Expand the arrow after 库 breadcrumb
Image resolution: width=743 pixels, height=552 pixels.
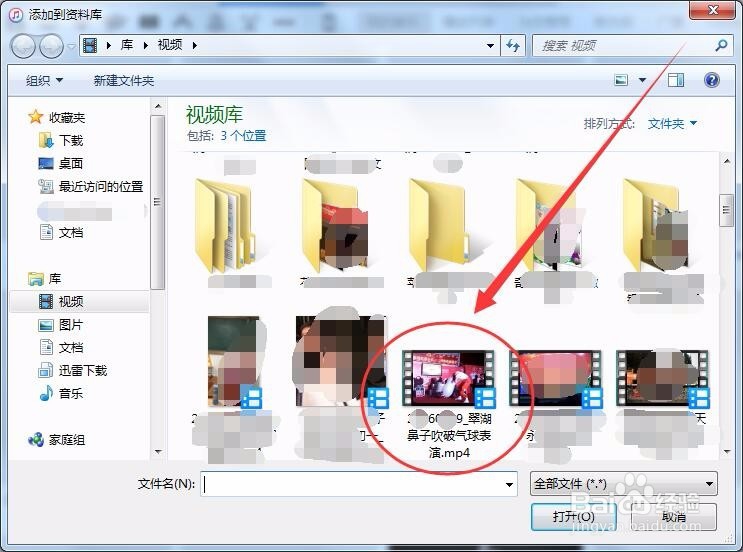(145, 45)
